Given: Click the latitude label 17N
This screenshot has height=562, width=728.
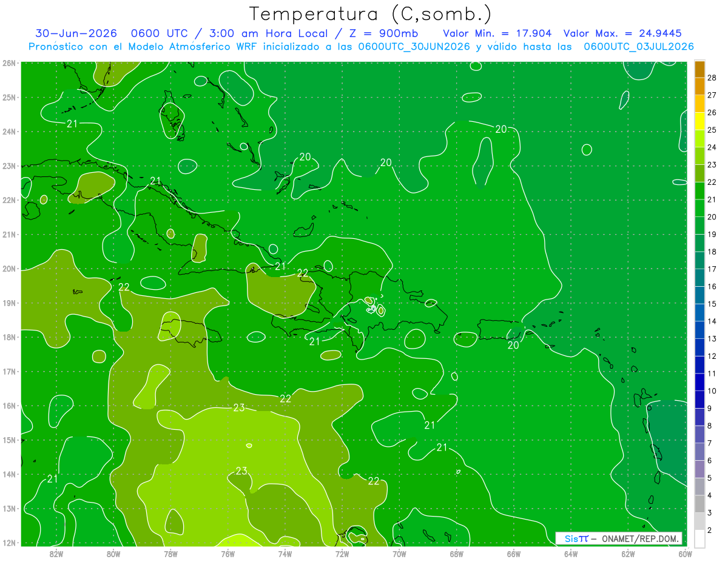Looking at the screenshot, I should [8, 371].
